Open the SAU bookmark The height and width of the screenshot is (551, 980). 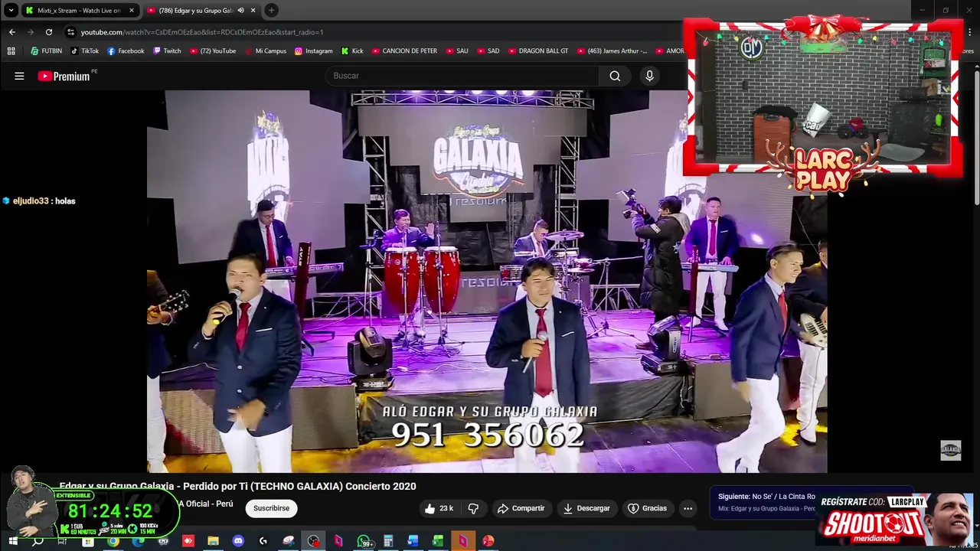point(456,51)
